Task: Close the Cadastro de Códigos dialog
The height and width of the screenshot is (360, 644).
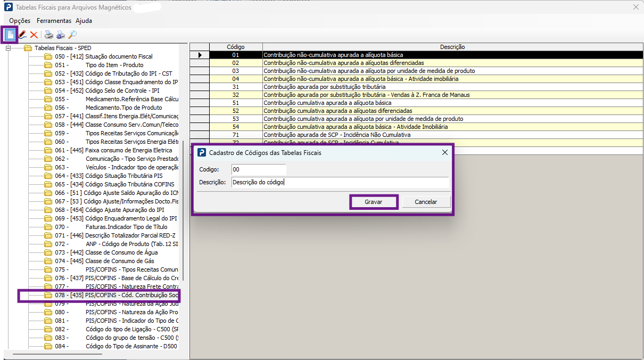Action: (x=444, y=152)
